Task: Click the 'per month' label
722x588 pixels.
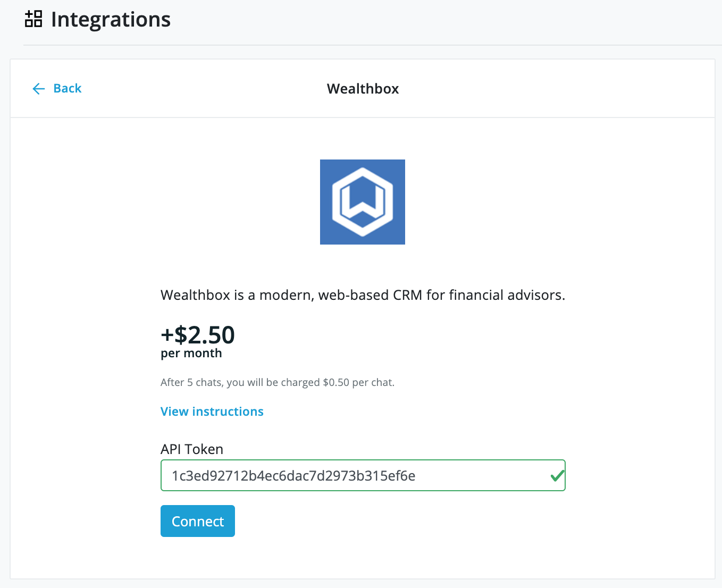Action: click(191, 353)
